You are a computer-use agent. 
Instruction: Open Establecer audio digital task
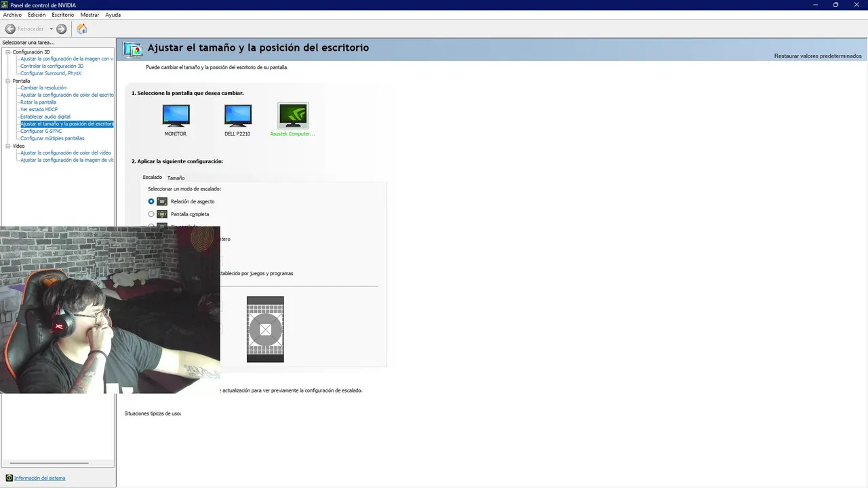pos(45,117)
